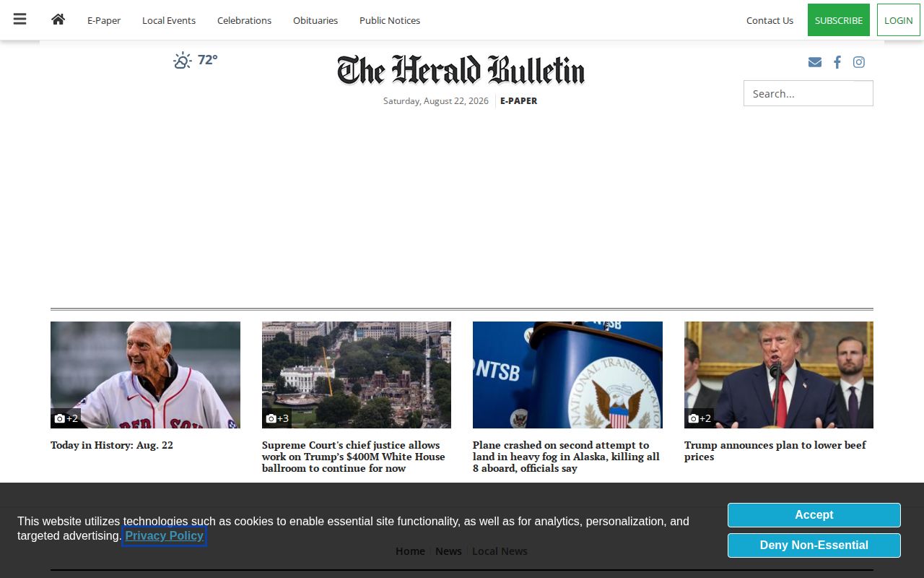Focus the Search field
Screen dimensions: 924x578
point(808,93)
